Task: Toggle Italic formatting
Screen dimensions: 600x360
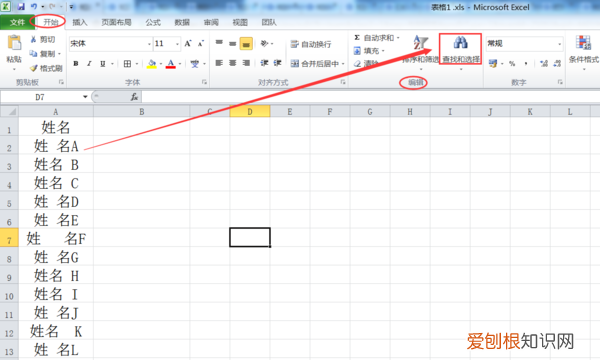Action: coord(89,64)
